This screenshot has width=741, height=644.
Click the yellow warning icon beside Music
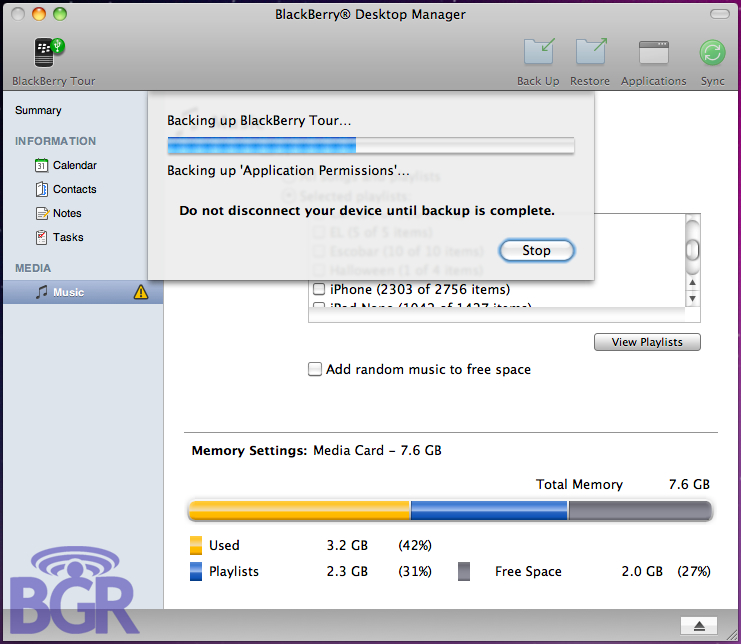(141, 292)
